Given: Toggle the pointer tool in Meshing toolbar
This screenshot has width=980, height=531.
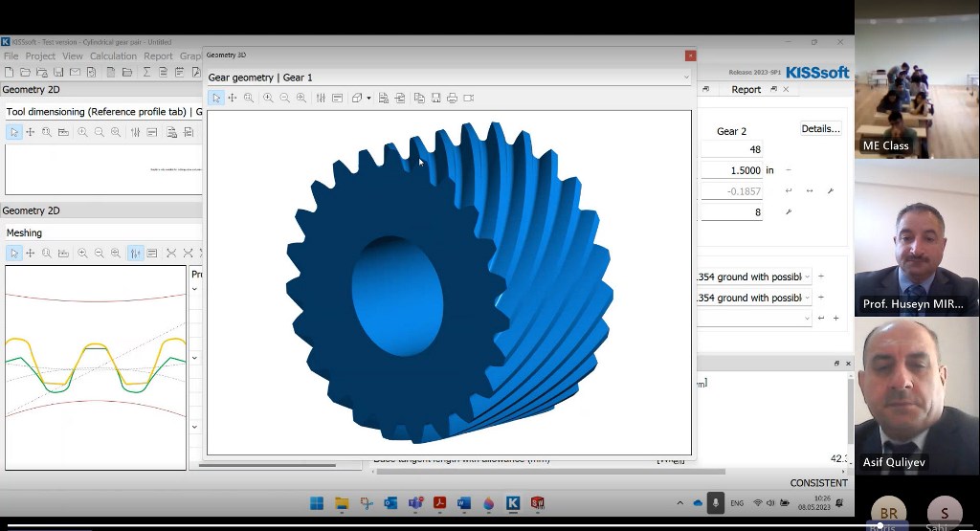Looking at the screenshot, I should (x=13, y=254).
